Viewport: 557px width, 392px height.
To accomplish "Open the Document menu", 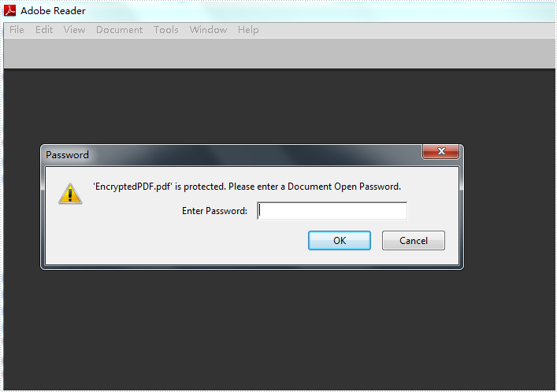I will [120, 30].
